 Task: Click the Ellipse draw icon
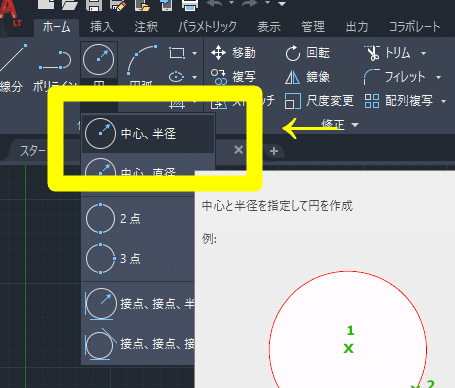click(177, 77)
